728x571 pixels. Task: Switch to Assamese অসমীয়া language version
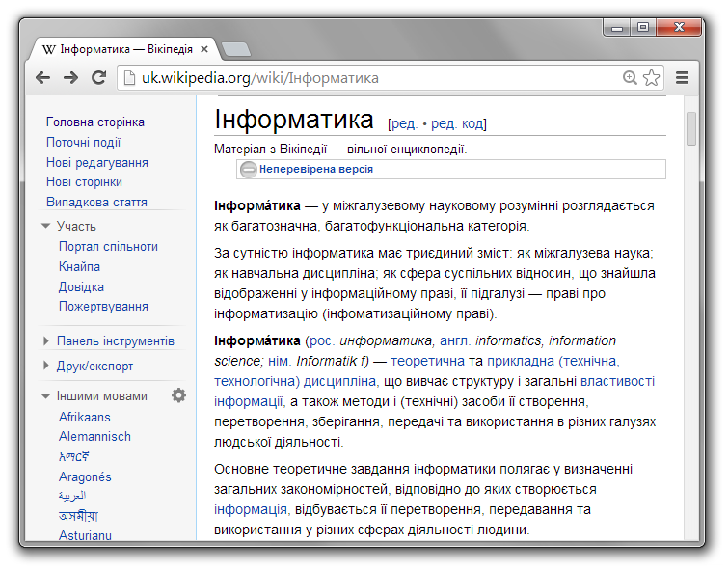[x=78, y=516]
